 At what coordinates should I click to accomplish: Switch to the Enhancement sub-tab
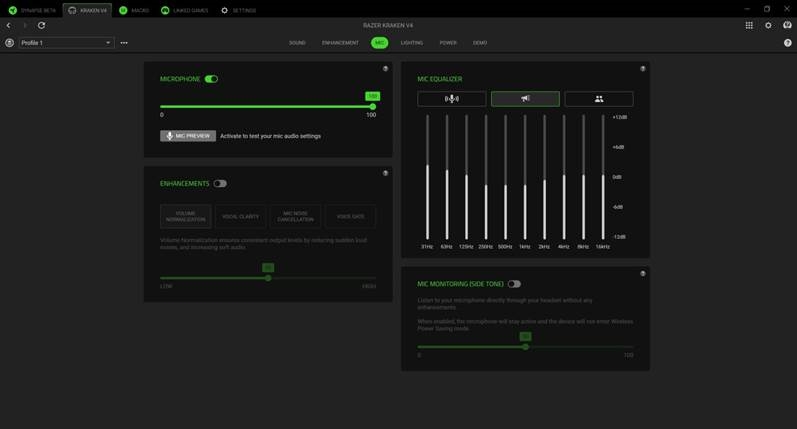[340, 43]
